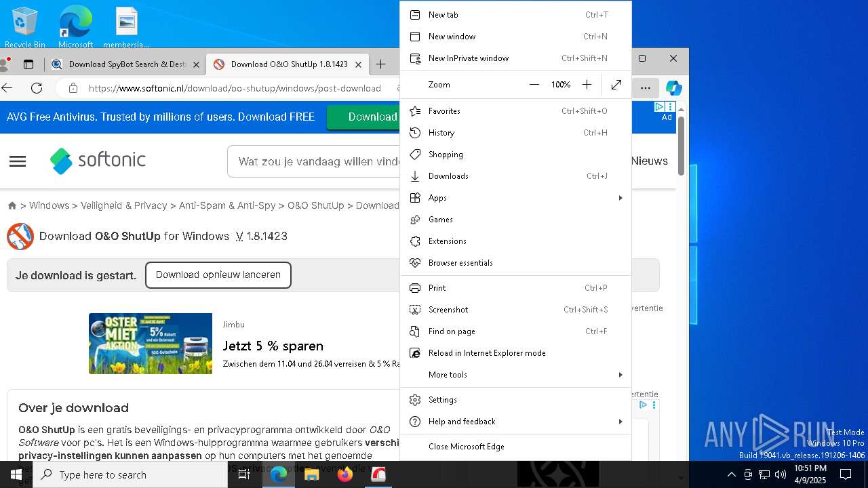
Task: Click the Edge three-dots menu button
Action: coord(646,88)
